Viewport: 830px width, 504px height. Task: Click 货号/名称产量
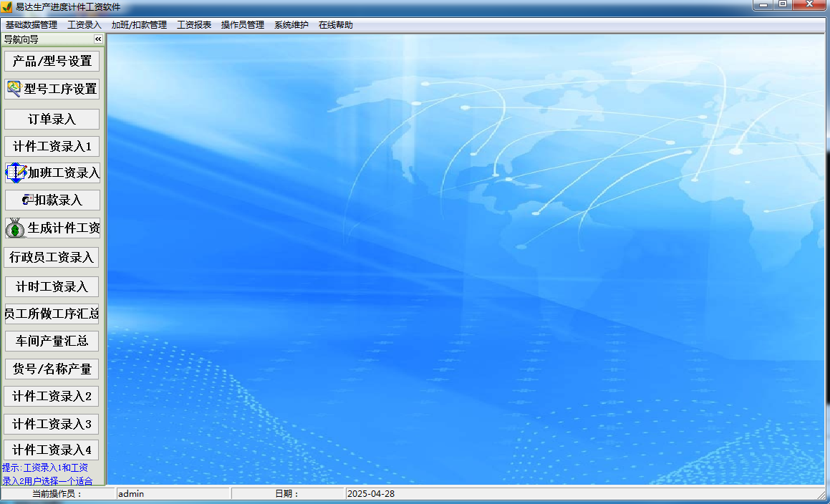click(x=51, y=369)
